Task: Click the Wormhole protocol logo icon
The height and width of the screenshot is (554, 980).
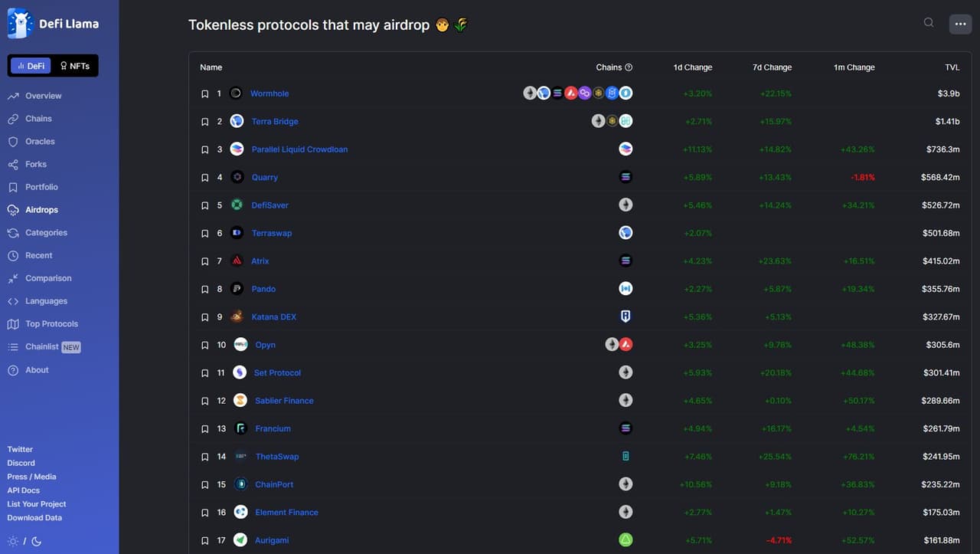Action: click(x=236, y=93)
